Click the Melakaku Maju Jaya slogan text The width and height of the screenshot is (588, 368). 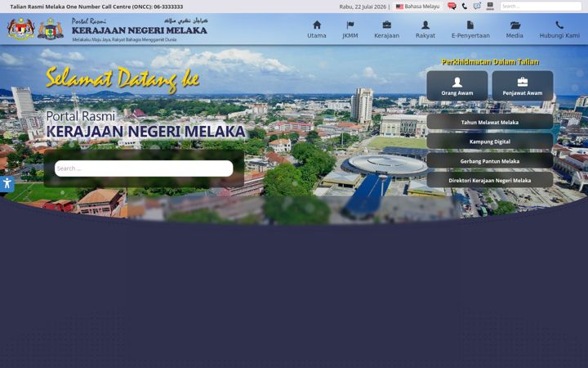pos(124,39)
